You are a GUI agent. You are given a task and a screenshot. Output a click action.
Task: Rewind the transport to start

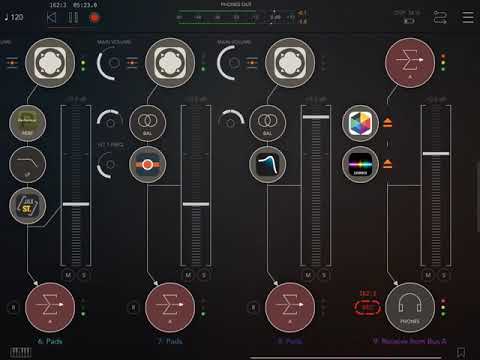click(52, 17)
